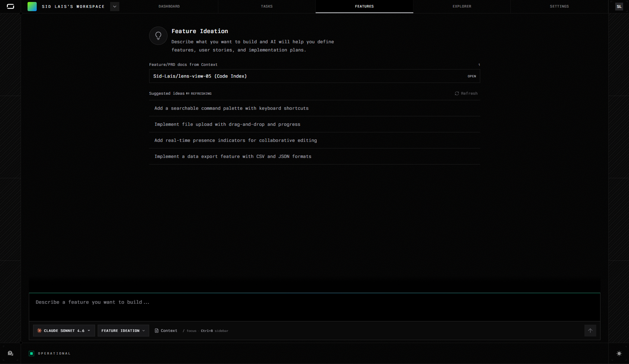Click the green workspace avatar icon
The width and height of the screenshot is (629, 364).
coord(32,7)
